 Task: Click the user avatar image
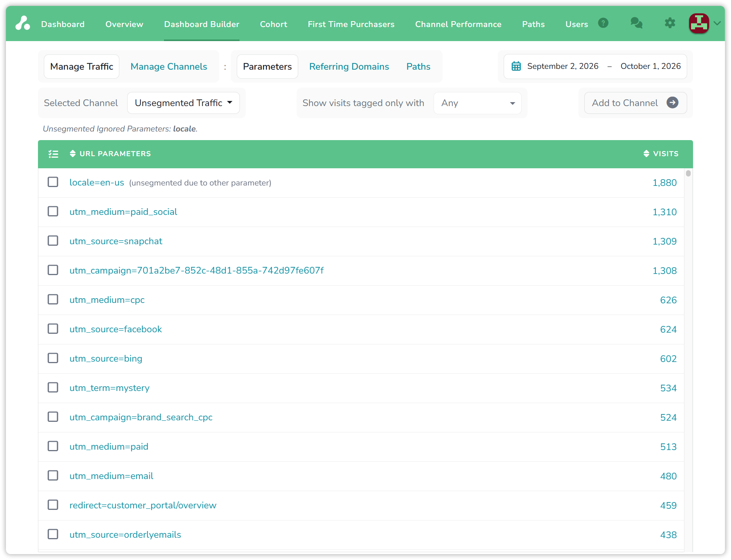pos(699,23)
